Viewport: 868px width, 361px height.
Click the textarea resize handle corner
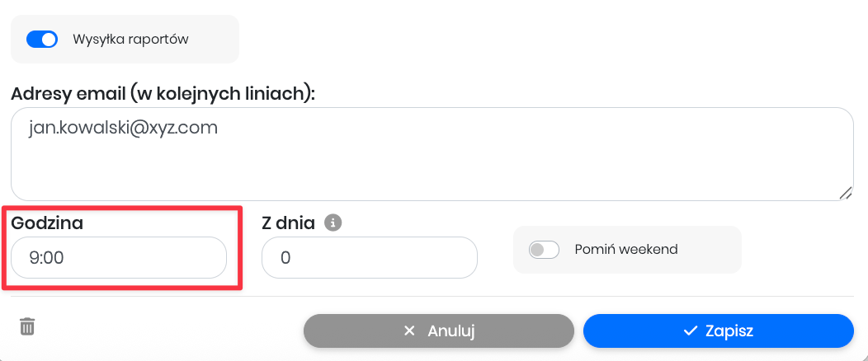click(x=846, y=193)
